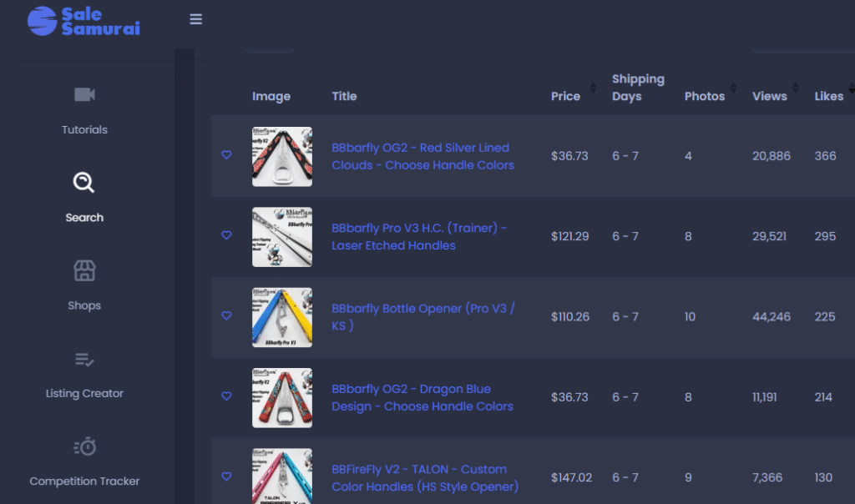The width and height of the screenshot is (855, 504).
Task: Click the Listing Creator checklist icon
Action: point(84,360)
